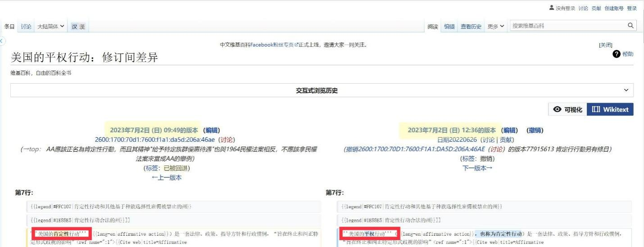Click the 汉 漢 conversion button
Viewport: 644px width, 247px height.
(x=78, y=27)
